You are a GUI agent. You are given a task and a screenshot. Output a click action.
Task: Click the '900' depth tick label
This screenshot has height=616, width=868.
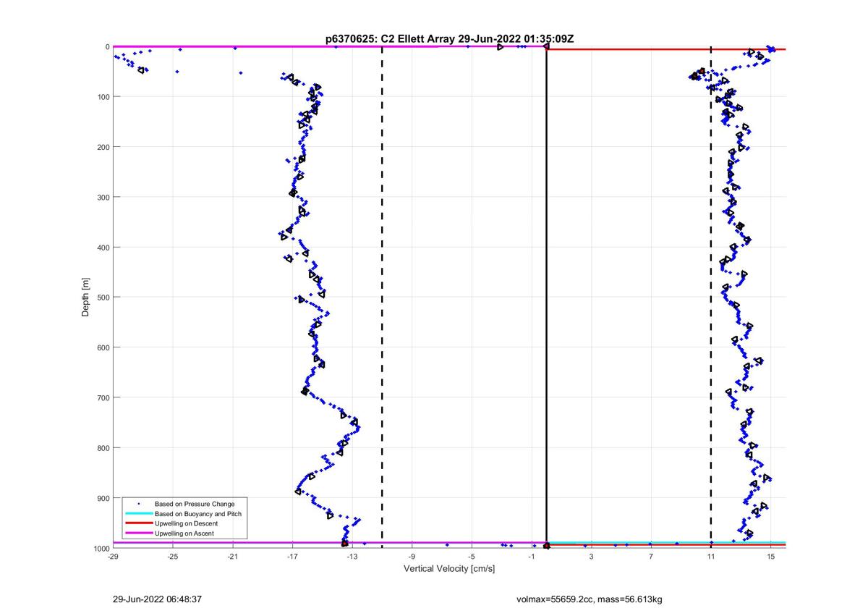[x=103, y=498]
